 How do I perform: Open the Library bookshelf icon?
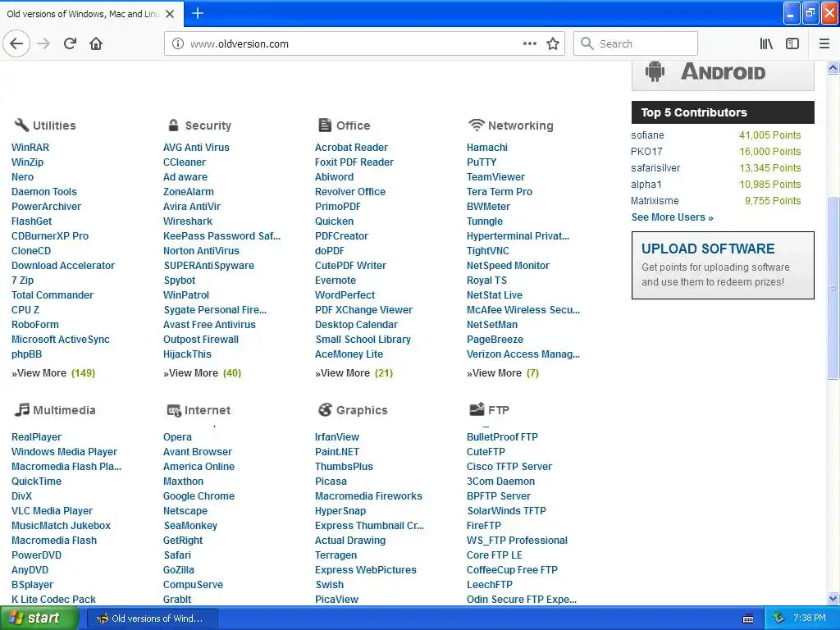coord(766,44)
